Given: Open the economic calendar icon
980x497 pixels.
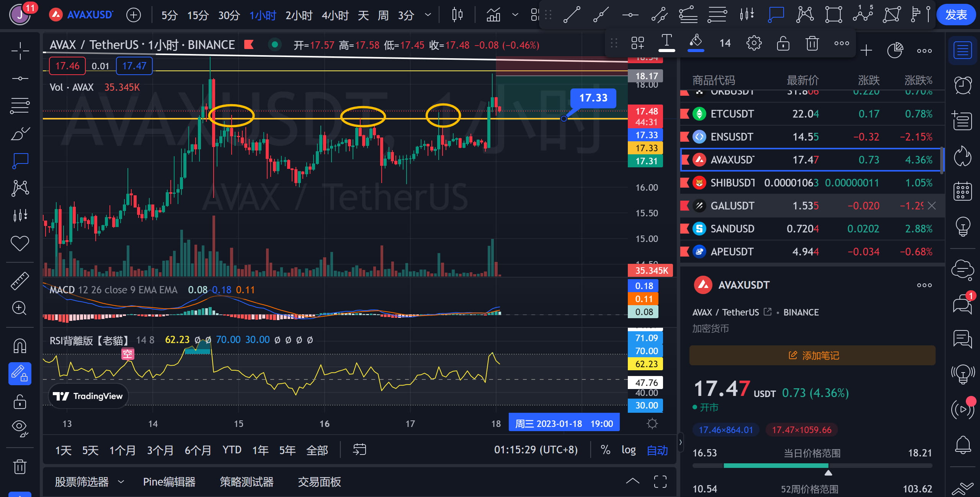Looking at the screenshot, I should pos(962,191).
